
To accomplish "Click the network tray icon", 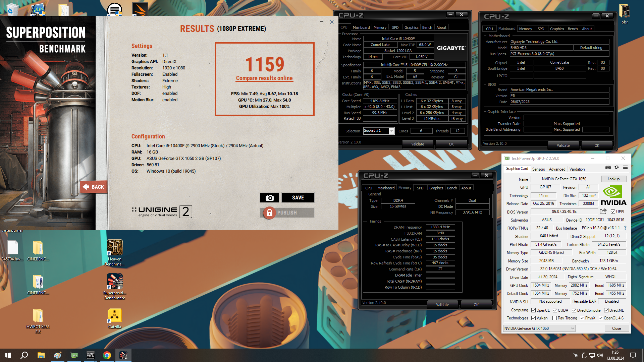I will point(592,355).
